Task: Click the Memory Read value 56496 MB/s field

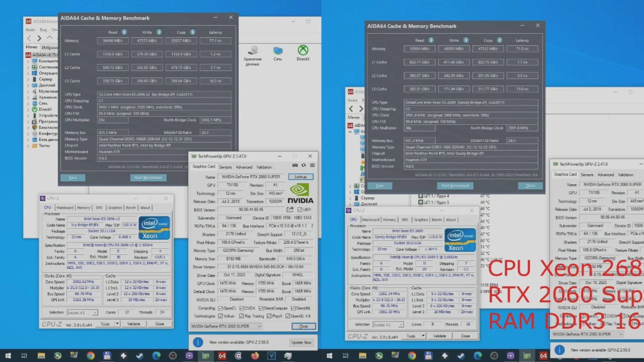Action: tap(113, 41)
